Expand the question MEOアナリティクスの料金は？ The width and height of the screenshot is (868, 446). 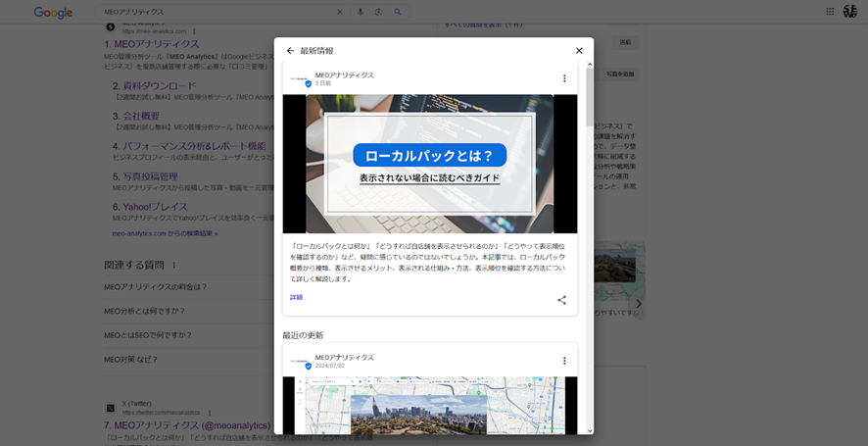(x=189, y=287)
